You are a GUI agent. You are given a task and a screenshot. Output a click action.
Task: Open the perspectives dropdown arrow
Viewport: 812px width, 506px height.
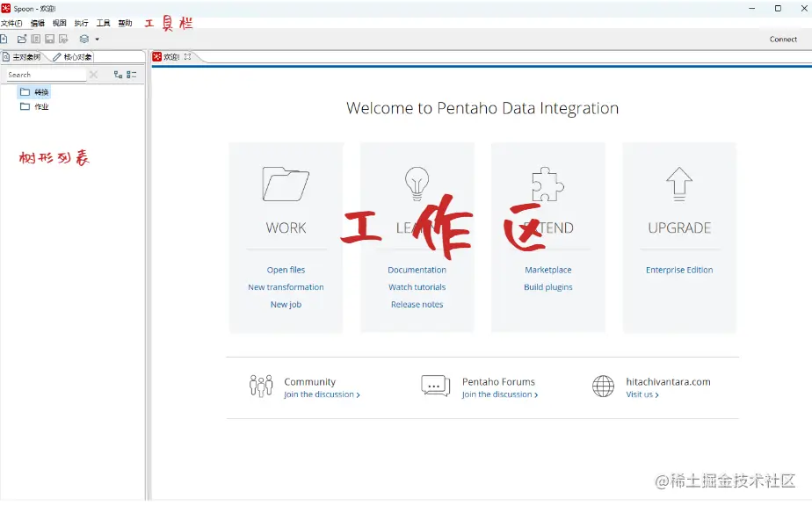(x=97, y=40)
